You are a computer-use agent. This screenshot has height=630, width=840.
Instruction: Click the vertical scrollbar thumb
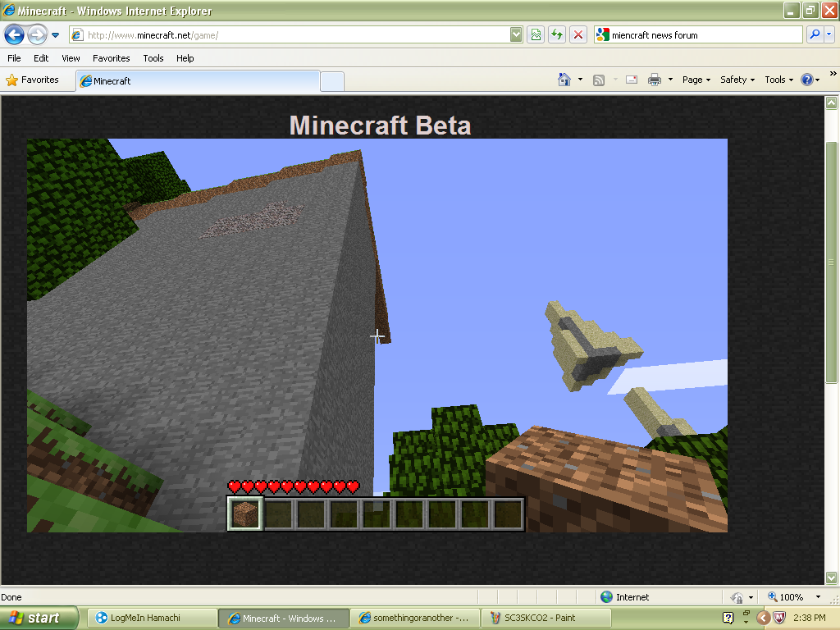[832, 262]
